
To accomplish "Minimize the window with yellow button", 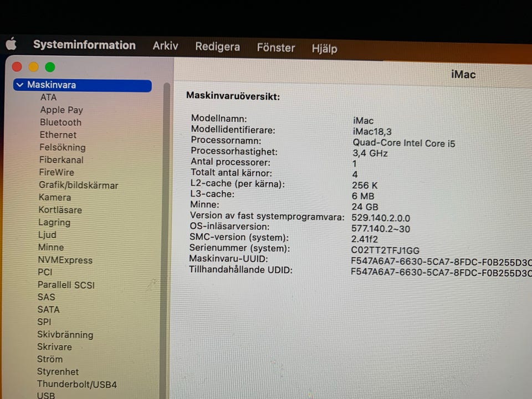I will click(33, 67).
